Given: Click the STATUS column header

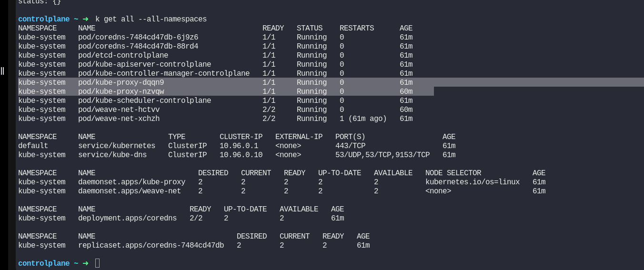Looking at the screenshot, I should click(x=310, y=28).
